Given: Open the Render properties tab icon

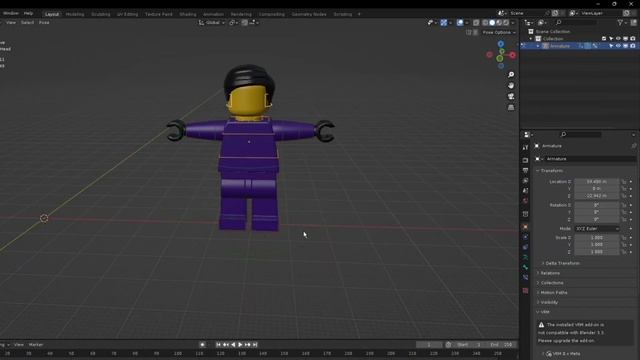Looking at the screenshot, I should tap(525, 160).
